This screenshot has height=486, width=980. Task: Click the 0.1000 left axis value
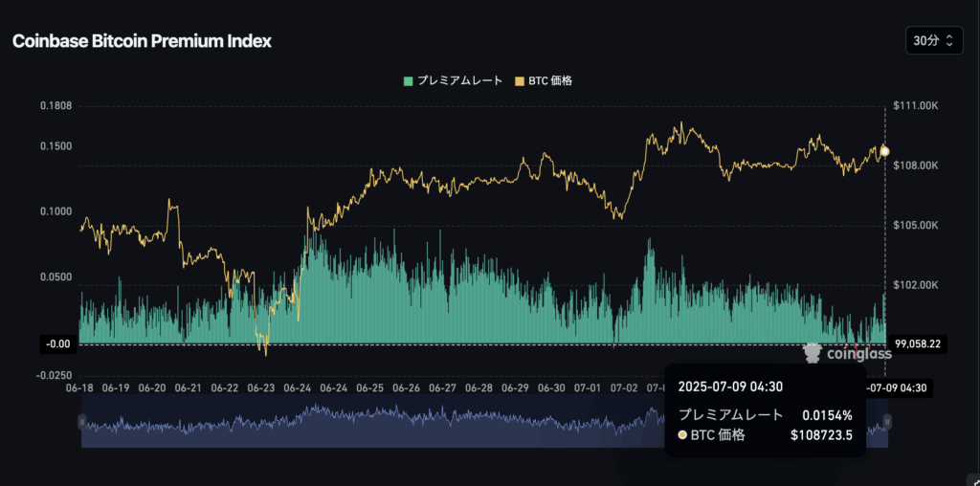[56, 211]
